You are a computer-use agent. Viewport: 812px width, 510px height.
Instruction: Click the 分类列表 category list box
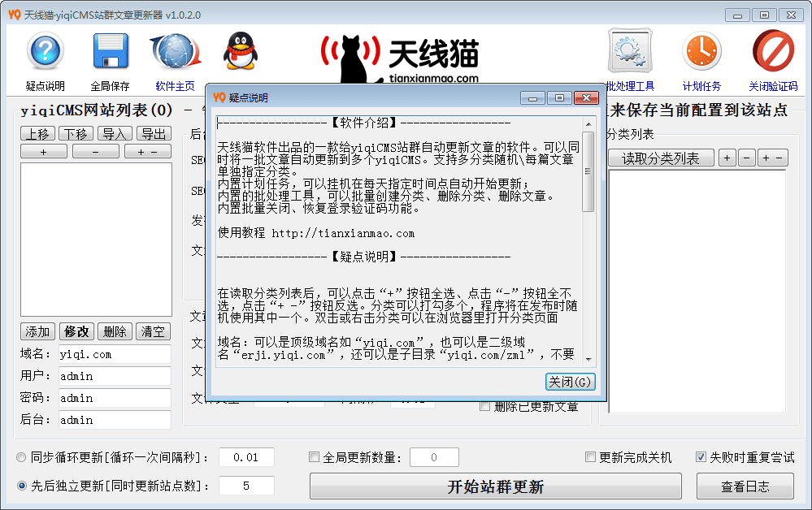click(697, 292)
